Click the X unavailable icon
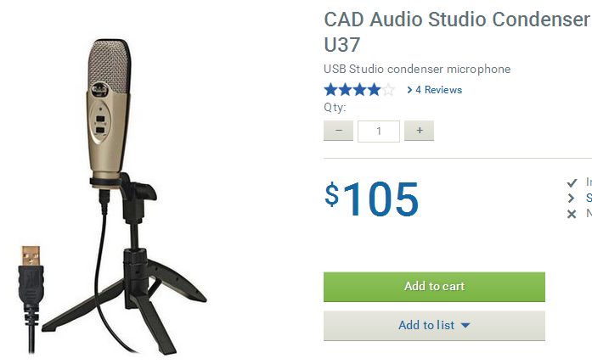Viewport: 592px width, 364px height. (x=572, y=215)
